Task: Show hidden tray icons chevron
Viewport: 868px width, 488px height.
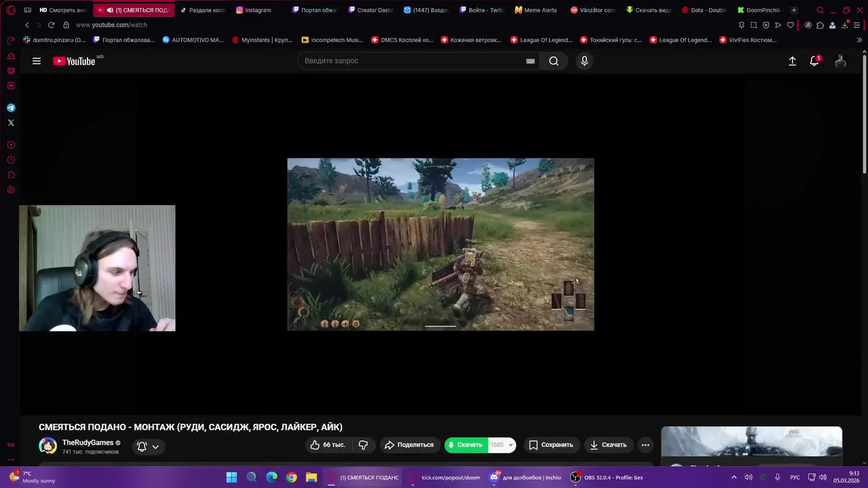Action: click(734, 477)
